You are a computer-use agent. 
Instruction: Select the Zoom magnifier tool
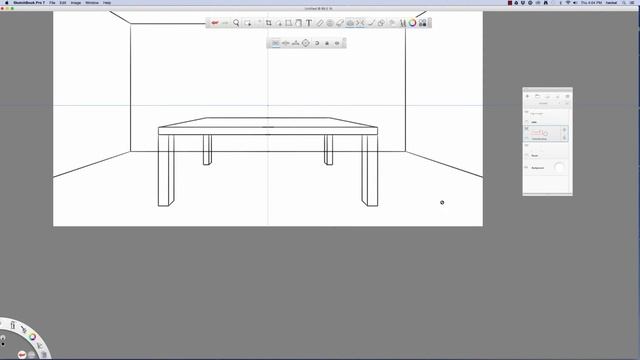click(x=236, y=23)
